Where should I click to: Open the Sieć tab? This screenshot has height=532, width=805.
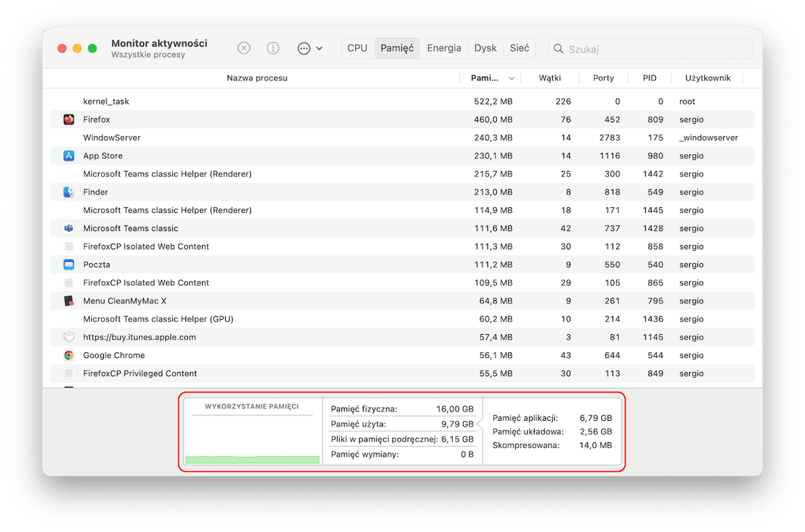520,48
